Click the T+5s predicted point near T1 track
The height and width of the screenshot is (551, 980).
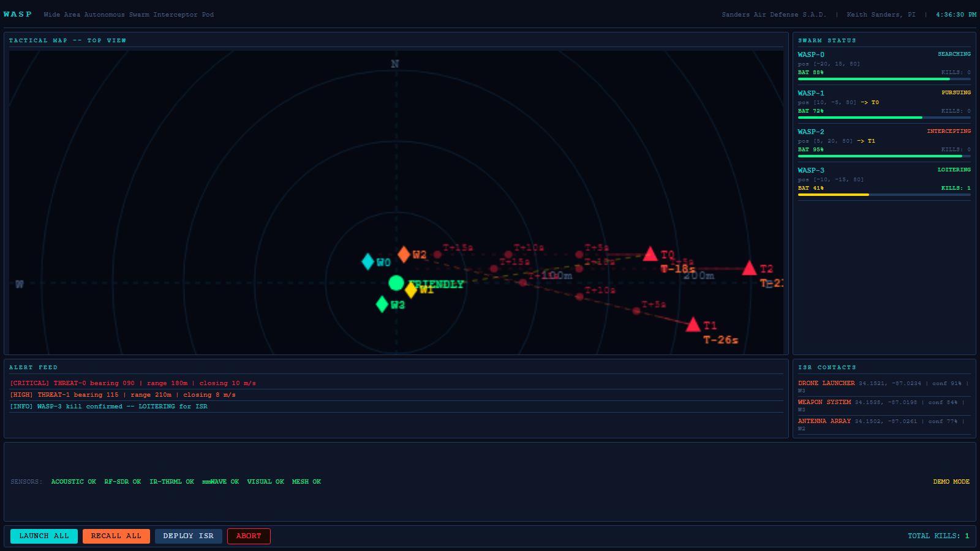pyautogui.click(x=636, y=311)
